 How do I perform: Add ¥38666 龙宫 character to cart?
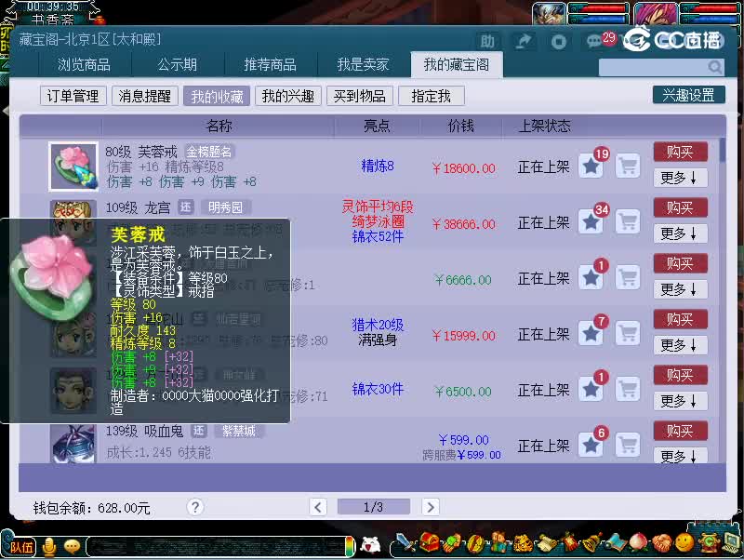pyautogui.click(x=628, y=221)
